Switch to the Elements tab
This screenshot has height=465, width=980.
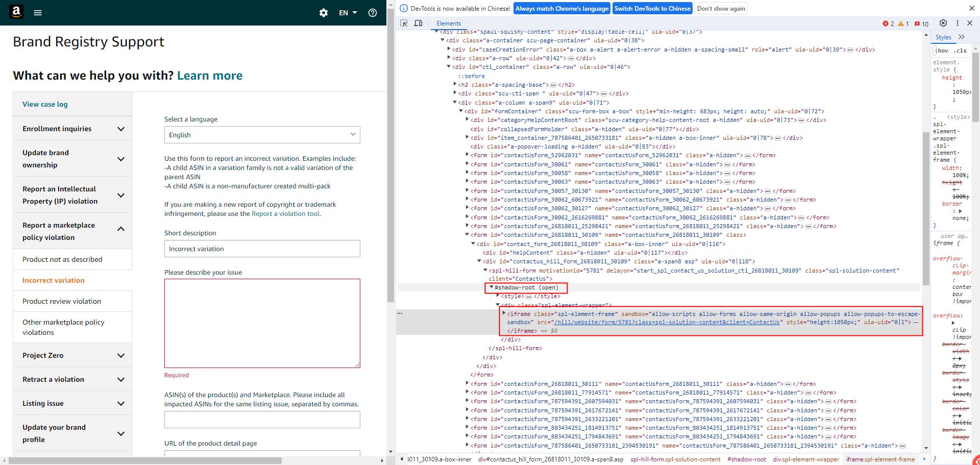click(x=449, y=23)
